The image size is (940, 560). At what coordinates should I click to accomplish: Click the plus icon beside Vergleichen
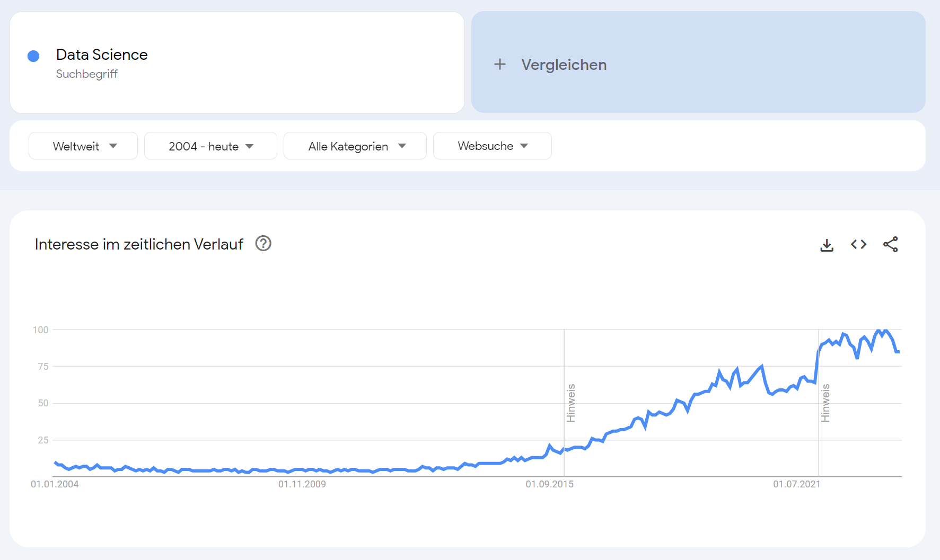(x=499, y=65)
